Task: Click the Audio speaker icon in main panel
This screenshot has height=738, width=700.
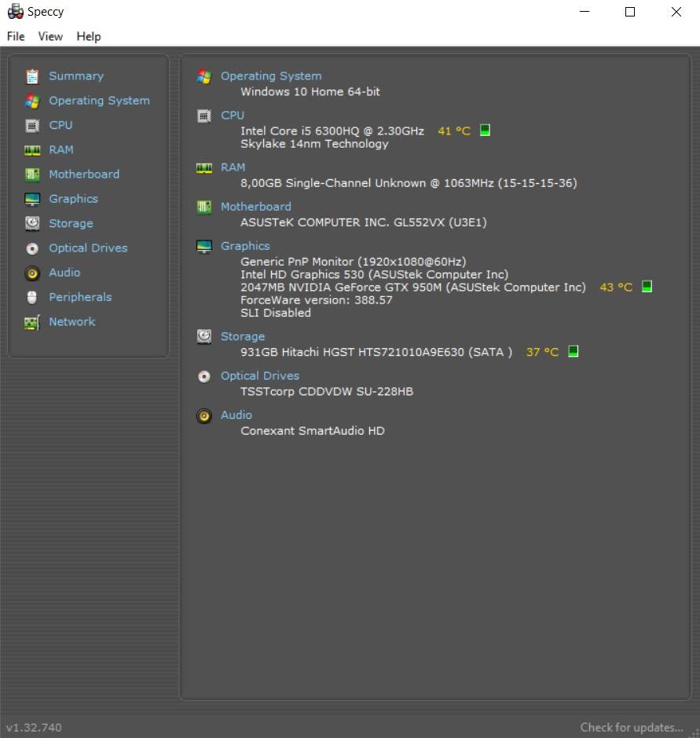Action: (203, 416)
